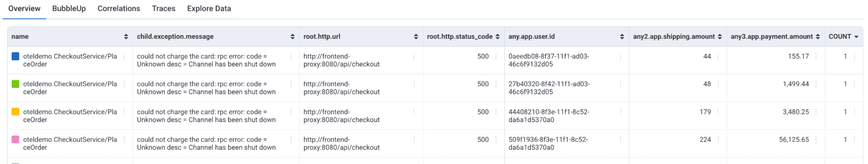Sort by root.http.status_code column arrows
The image size is (868, 164).
[x=498, y=37]
